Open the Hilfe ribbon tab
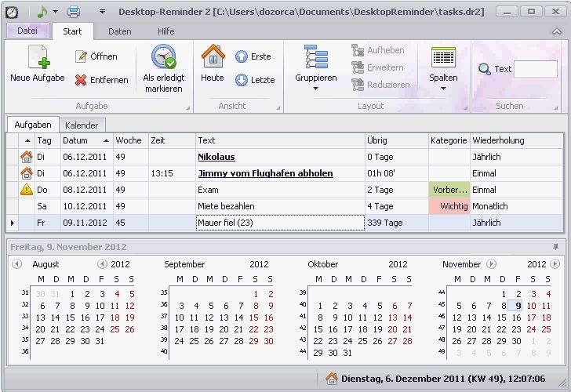The width and height of the screenshot is (571, 392). [x=165, y=31]
